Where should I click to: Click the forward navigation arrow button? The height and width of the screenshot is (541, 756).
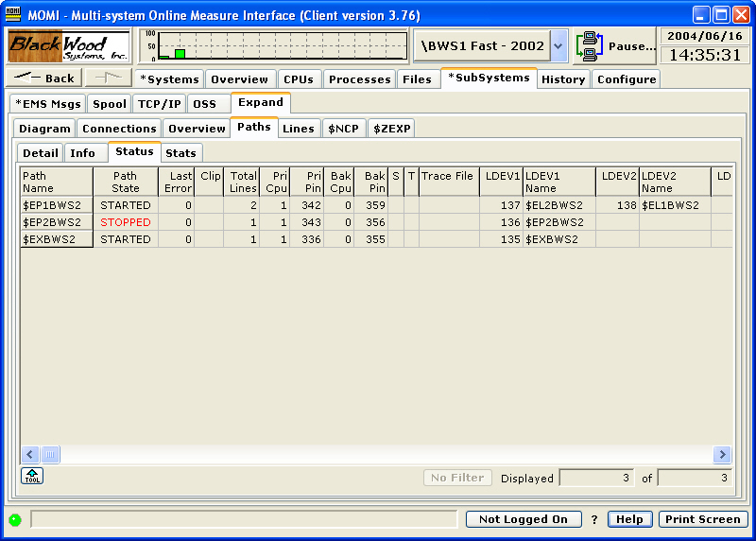pos(110,79)
